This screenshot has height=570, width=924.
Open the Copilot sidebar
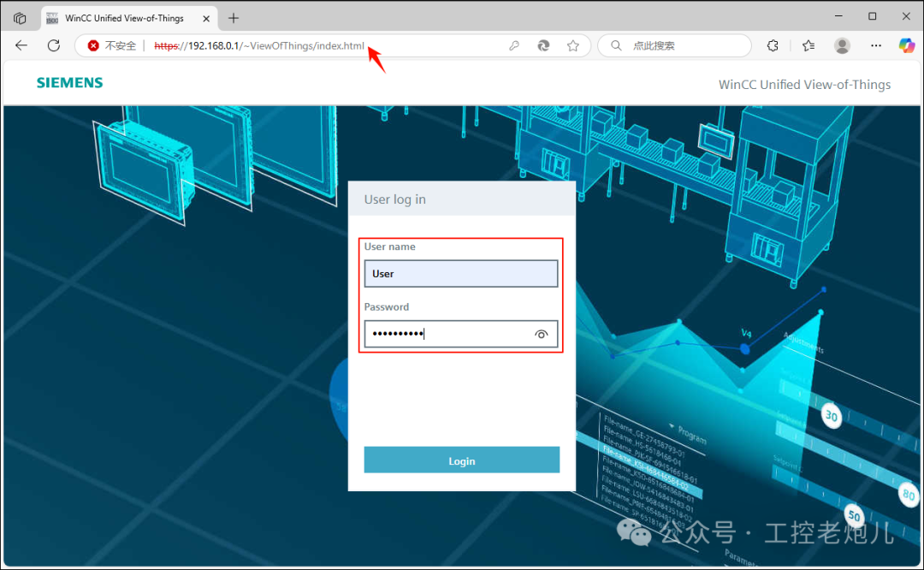906,45
